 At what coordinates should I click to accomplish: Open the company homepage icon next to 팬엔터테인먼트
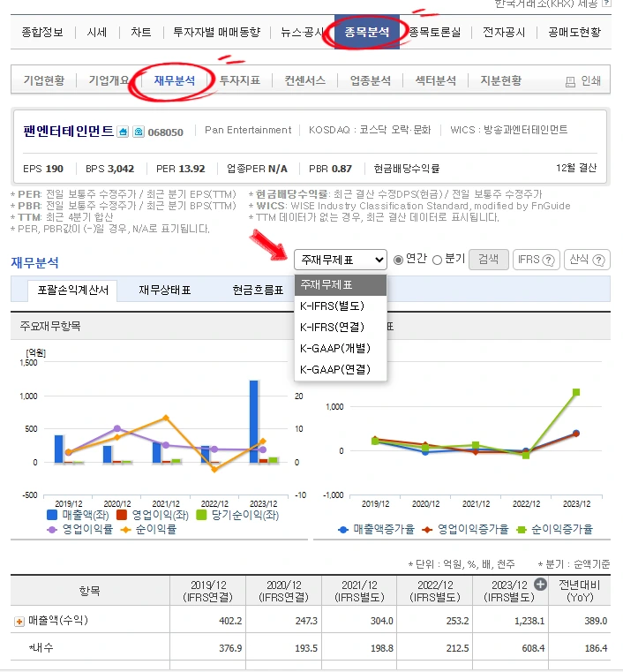coord(123,132)
